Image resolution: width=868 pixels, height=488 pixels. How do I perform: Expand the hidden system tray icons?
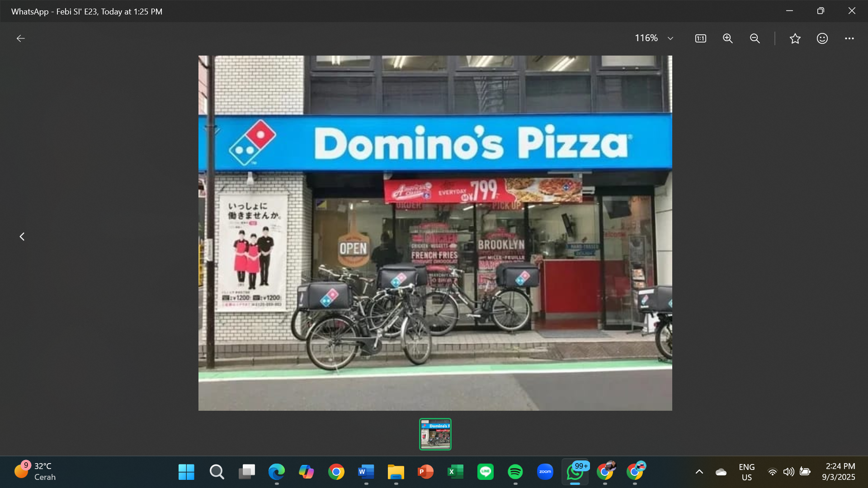tap(699, 472)
